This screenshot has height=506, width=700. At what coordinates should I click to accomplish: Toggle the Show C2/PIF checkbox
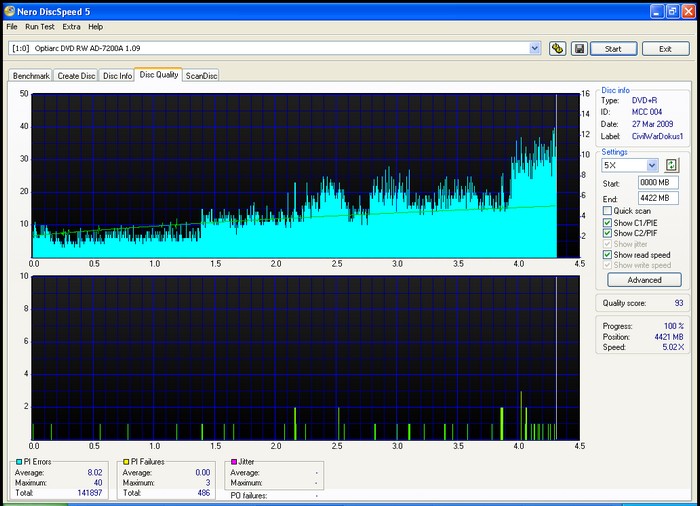(607, 233)
